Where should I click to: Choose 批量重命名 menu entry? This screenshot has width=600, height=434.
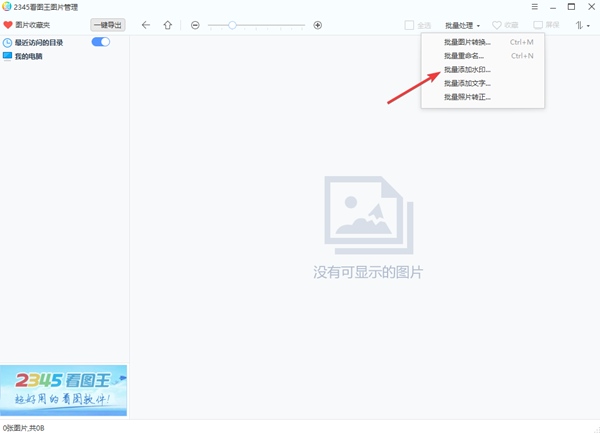[x=462, y=56]
